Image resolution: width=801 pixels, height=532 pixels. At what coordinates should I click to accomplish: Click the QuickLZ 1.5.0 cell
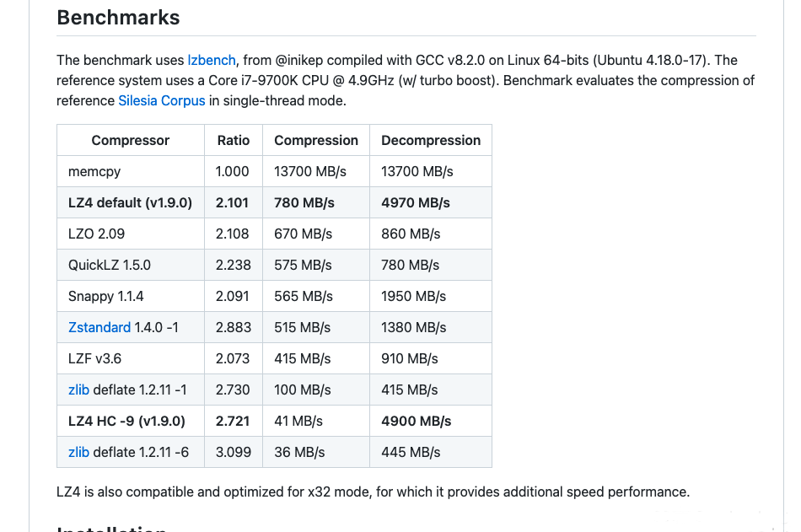click(130, 265)
